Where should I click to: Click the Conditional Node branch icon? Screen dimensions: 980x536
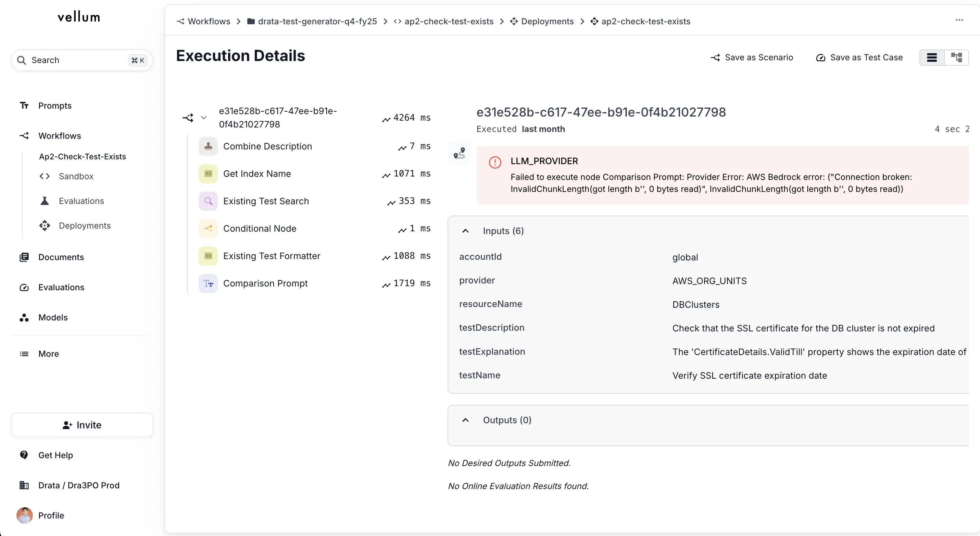pyautogui.click(x=208, y=228)
